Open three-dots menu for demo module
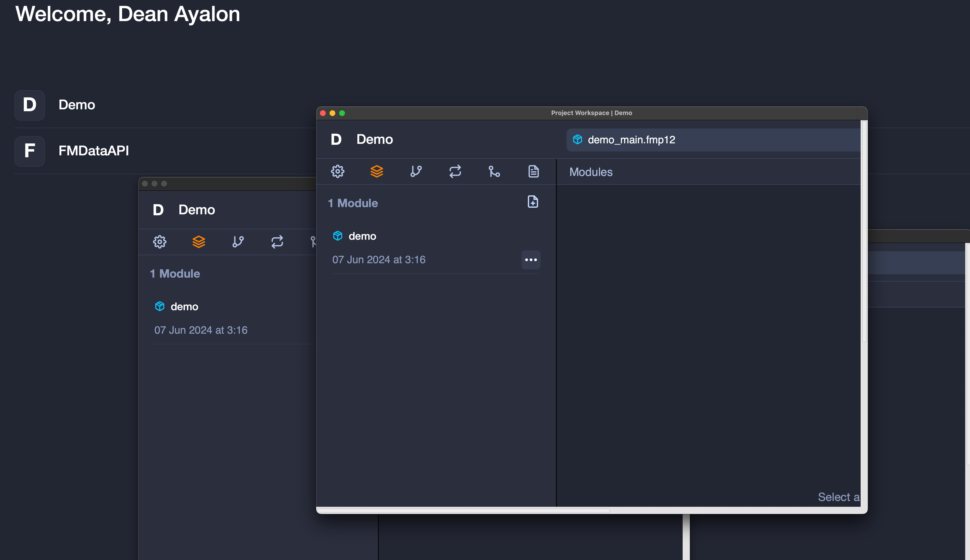Image resolution: width=970 pixels, height=560 pixels. (531, 260)
